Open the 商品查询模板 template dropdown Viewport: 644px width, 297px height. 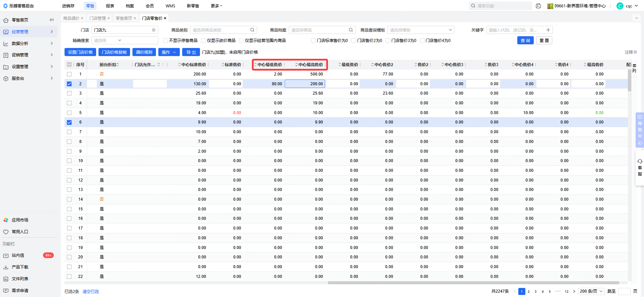pyautogui.click(x=420, y=30)
